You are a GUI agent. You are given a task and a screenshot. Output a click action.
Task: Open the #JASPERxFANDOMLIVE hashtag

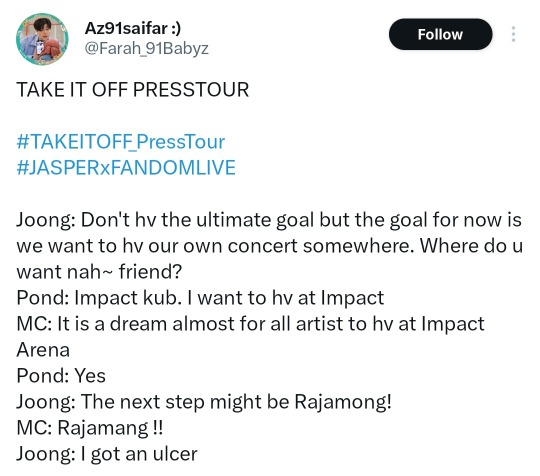click(126, 168)
